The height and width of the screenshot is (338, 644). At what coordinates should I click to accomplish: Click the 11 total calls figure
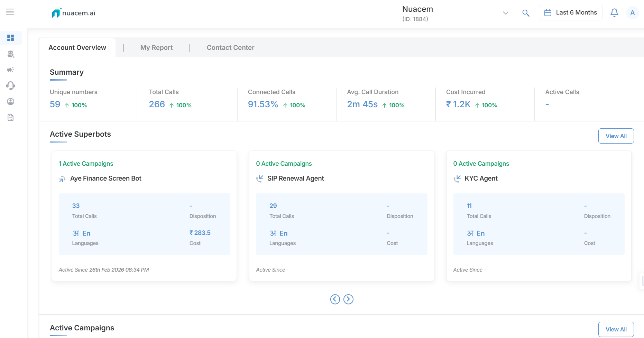(x=469, y=206)
